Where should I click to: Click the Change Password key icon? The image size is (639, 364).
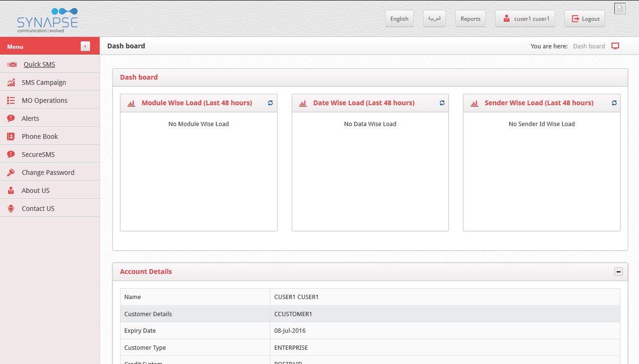pos(11,173)
